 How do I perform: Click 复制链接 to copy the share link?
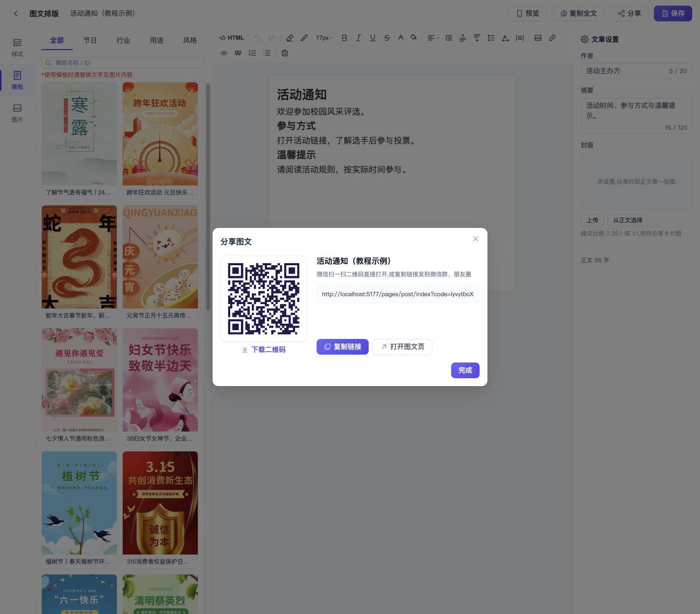[343, 346]
